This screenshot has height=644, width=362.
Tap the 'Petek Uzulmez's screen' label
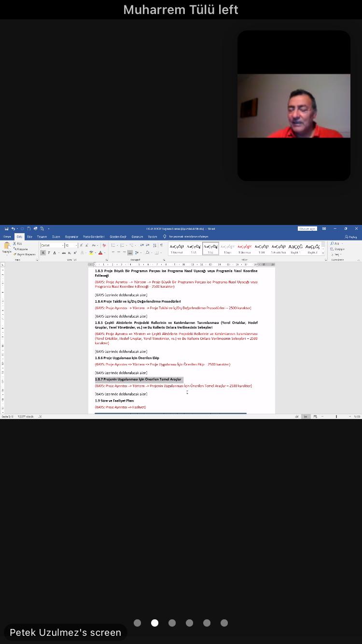(x=65, y=632)
